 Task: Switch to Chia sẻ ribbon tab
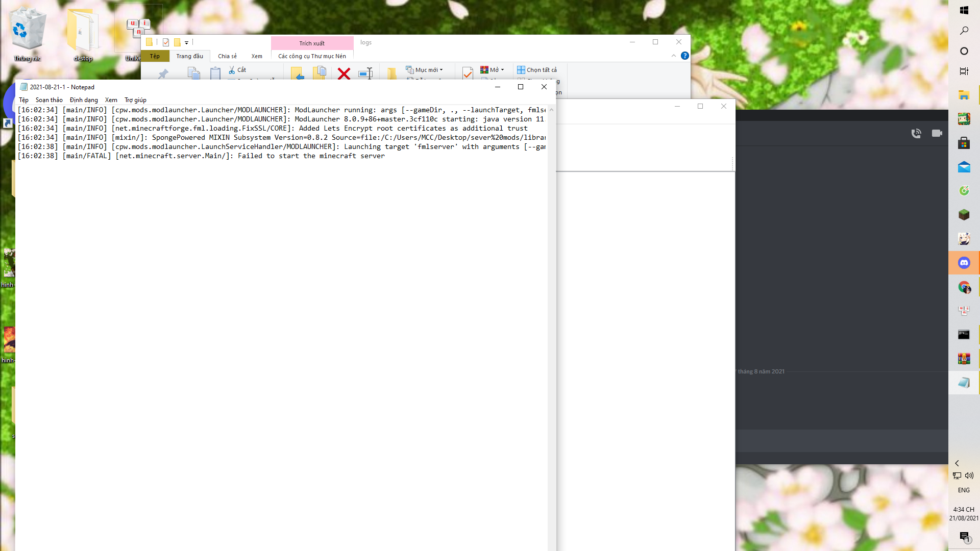[x=227, y=56]
